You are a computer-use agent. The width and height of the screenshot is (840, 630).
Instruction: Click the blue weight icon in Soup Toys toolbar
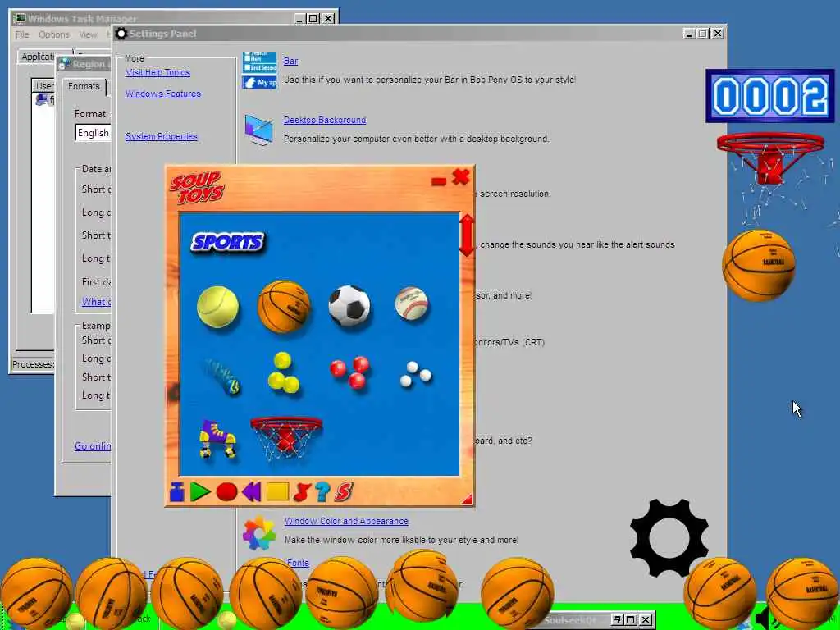point(177,492)
